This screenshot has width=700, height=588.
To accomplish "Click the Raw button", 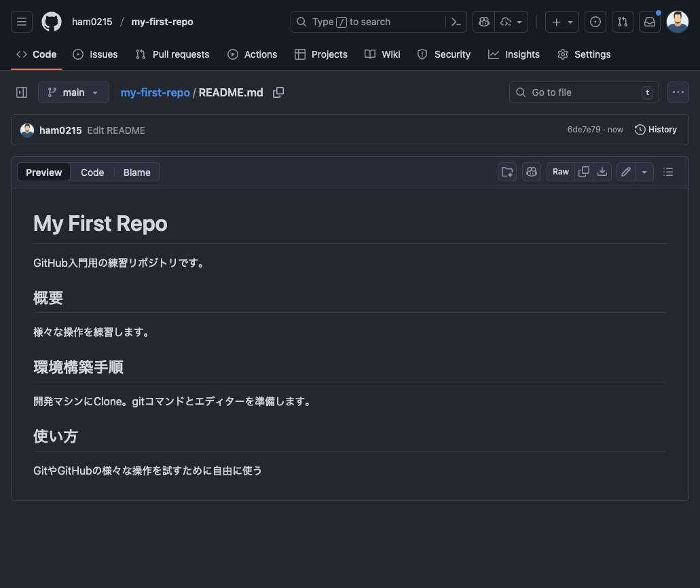I will 560,171.
